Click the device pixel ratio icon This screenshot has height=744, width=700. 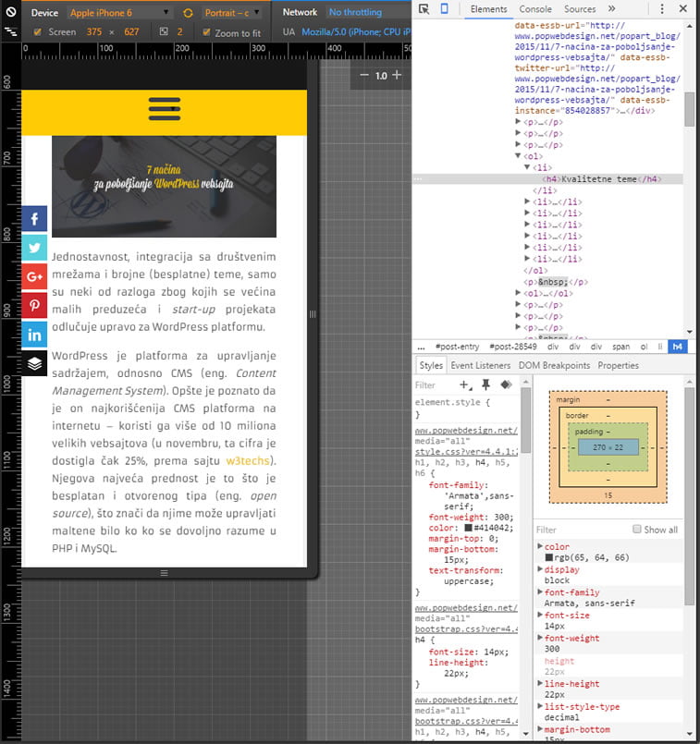[x=164, y=31]
